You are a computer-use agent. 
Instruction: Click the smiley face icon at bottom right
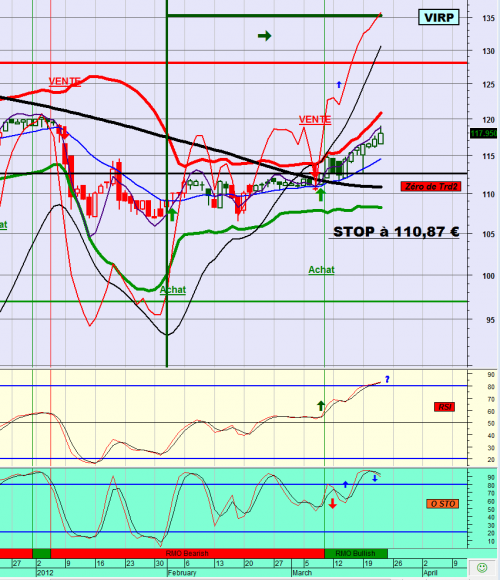coord(482,567)
